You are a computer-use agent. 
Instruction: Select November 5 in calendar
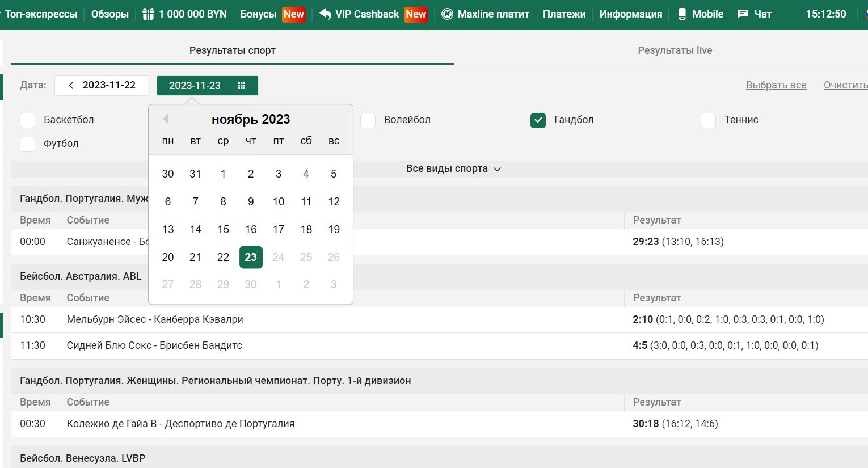[x=334, y=174]
